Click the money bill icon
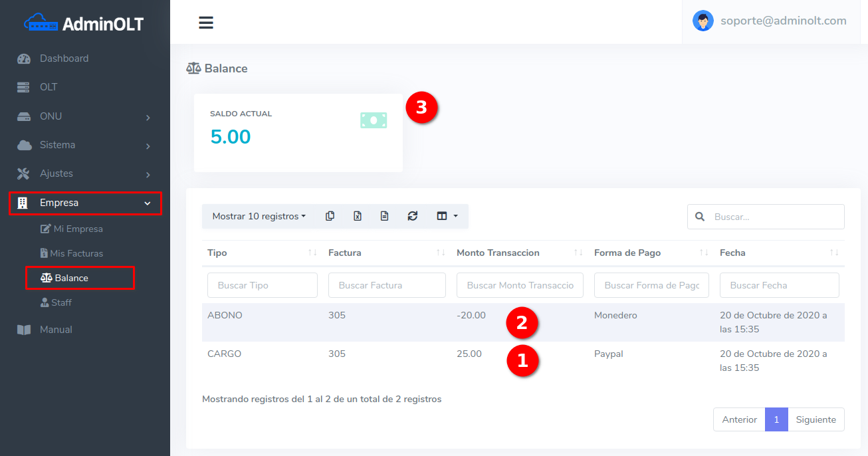This screenshot has height=456, width=868. tap(374, 120)
